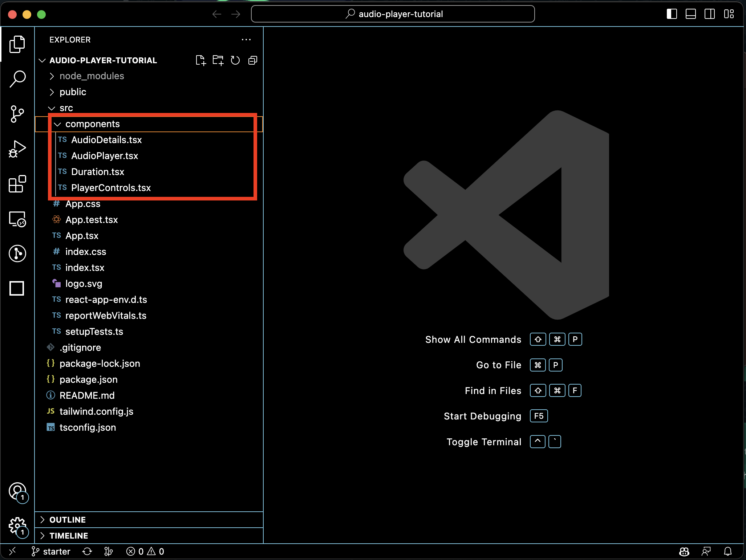Viewport: 746px width, 560px height.
Task: Refresh the explorer tree
Action: coord(235,60)
